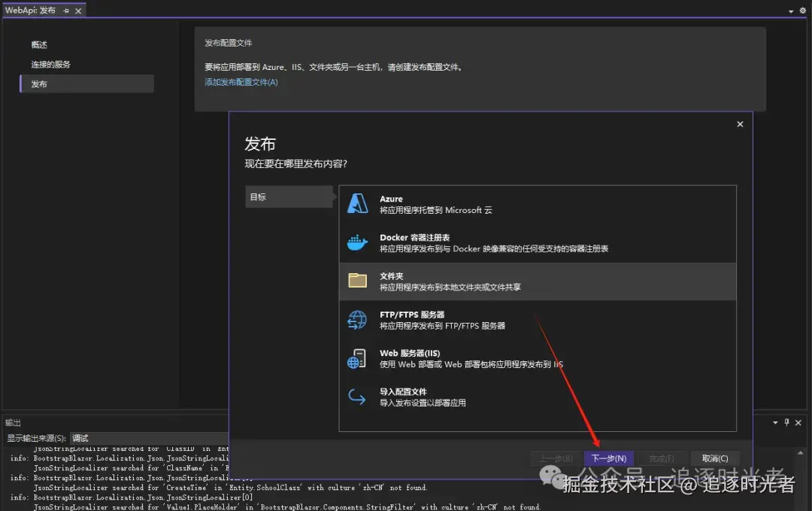This screenshot has height=511, width=812.
Task: Click description 将应用程序托管到 Microsoft 云
Action: (436, 210)
